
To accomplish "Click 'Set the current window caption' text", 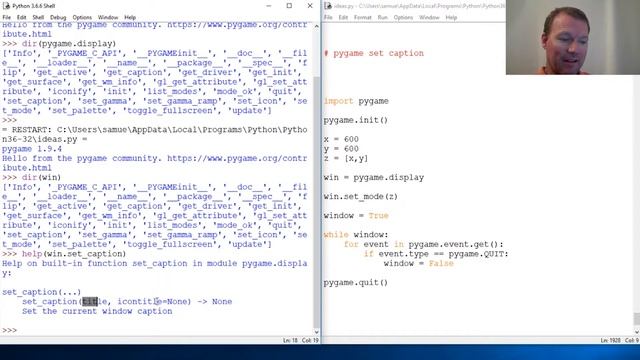I will click(x=97, y=311).
